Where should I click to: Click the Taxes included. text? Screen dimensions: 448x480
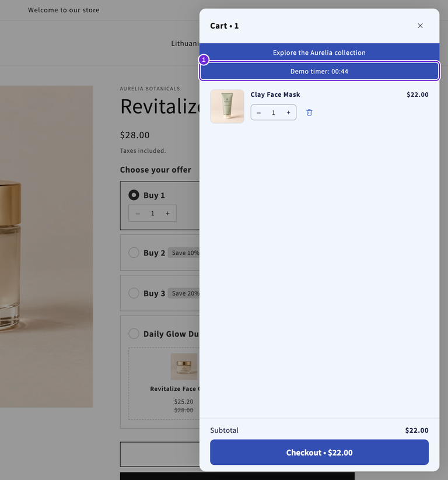[x=143, y=150]
